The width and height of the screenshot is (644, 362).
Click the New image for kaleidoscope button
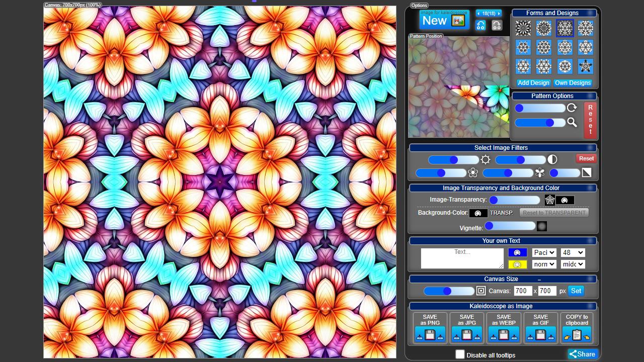(x=444, y=20)
